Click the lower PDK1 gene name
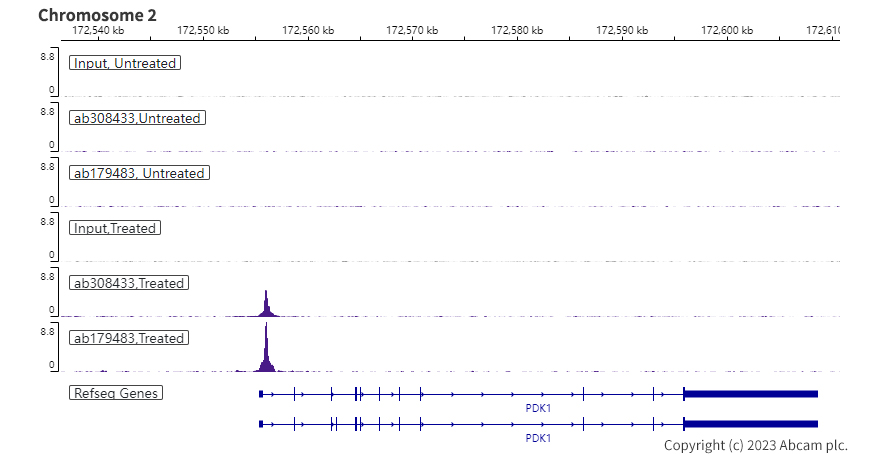Image resolution: width=869 pixels, height=454 pixels. (538, 438)
